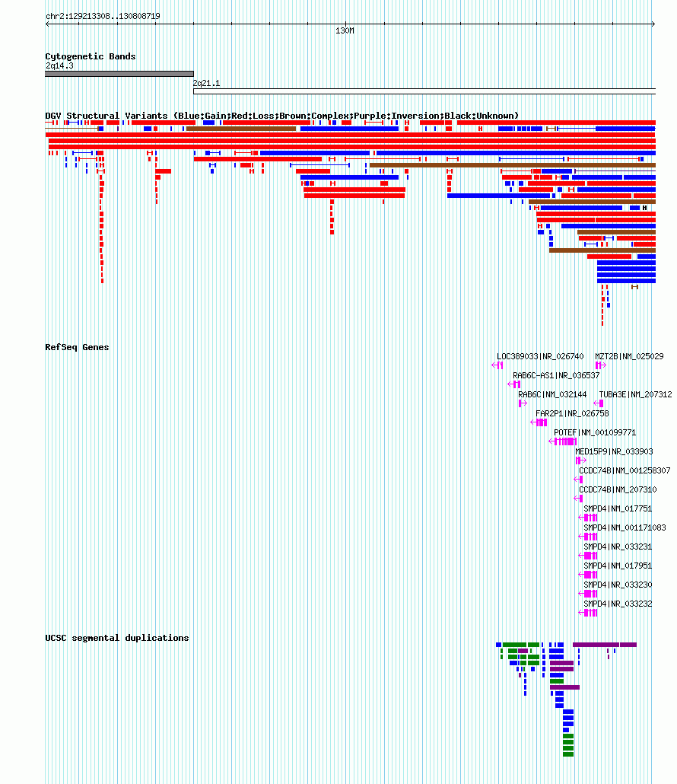The height and width of the screenshot is (784, 677).
Task: Click the RAB6C|NM_032144 gene label
Action: (x=552, y=394)
